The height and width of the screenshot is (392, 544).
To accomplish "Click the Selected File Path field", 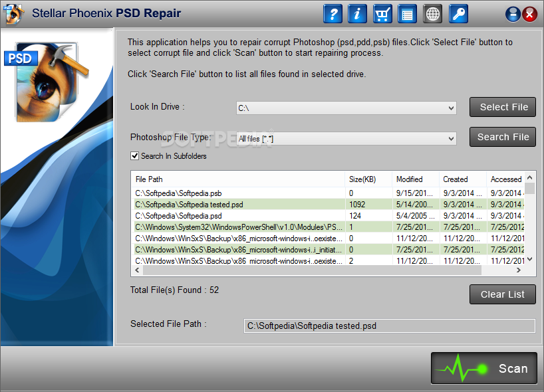I will [x=389, y=326].
